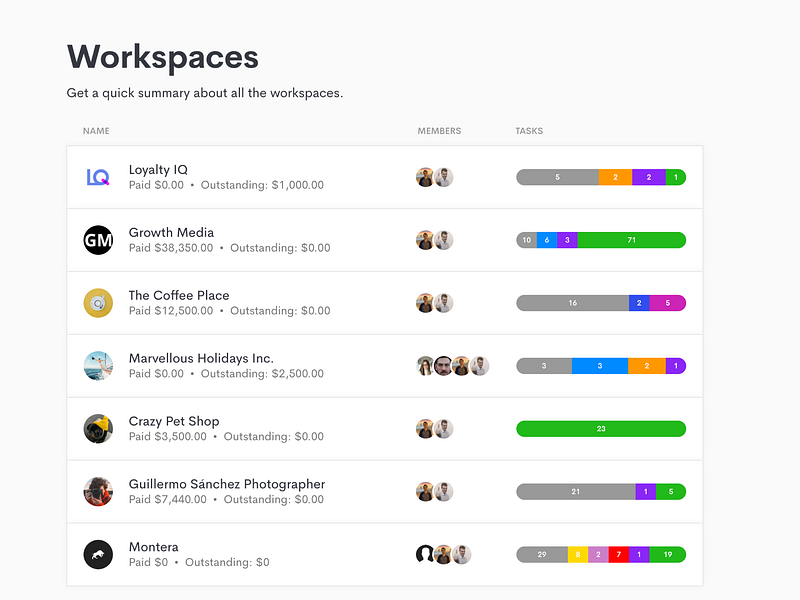The width and height of the screenshot is (800, 600).
Task: Sort by the NAME column header
Action: 96,131
